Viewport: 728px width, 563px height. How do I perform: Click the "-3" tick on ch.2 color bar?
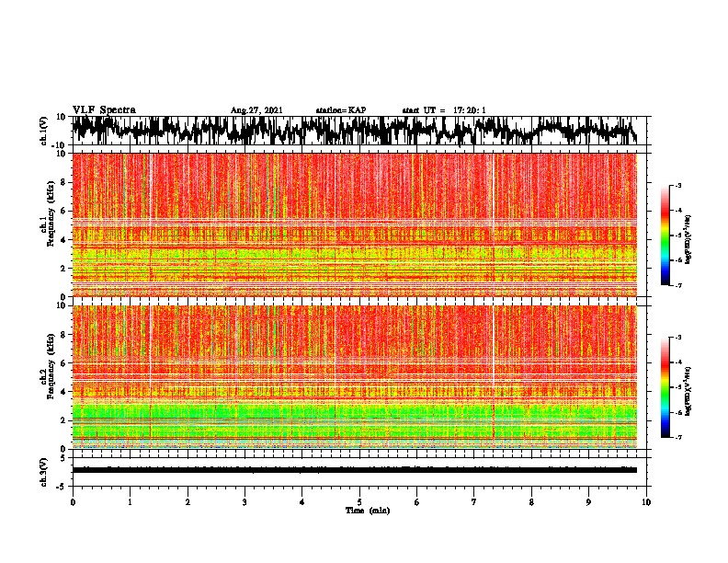tap(678, 338)
